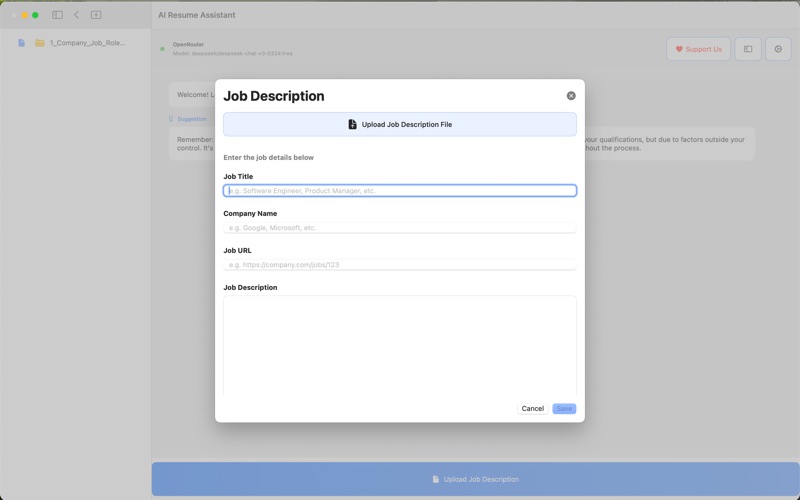
Task: Click the green maximize window button
Action: tap(35, 15)
